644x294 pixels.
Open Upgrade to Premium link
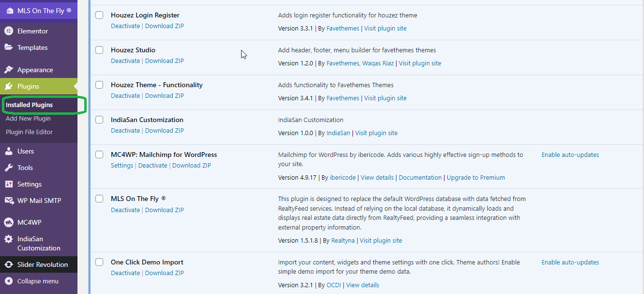tap(476, 178)
